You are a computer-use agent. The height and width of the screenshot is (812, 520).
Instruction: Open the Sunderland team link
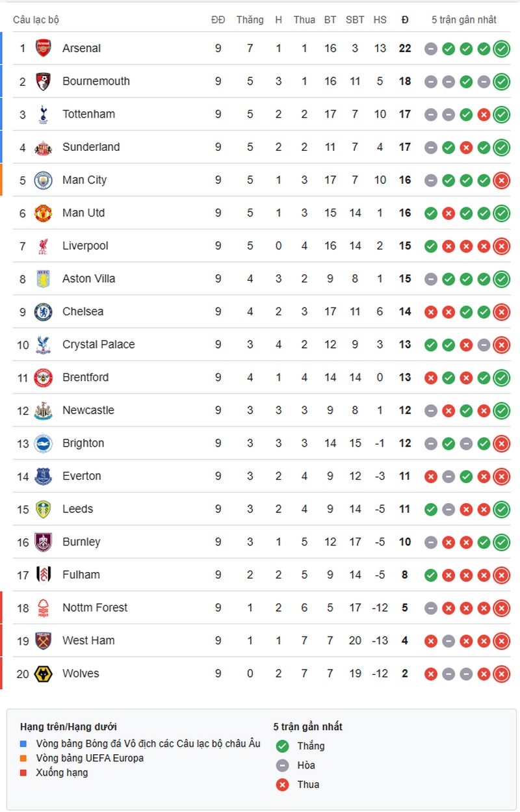coord(91,147)
